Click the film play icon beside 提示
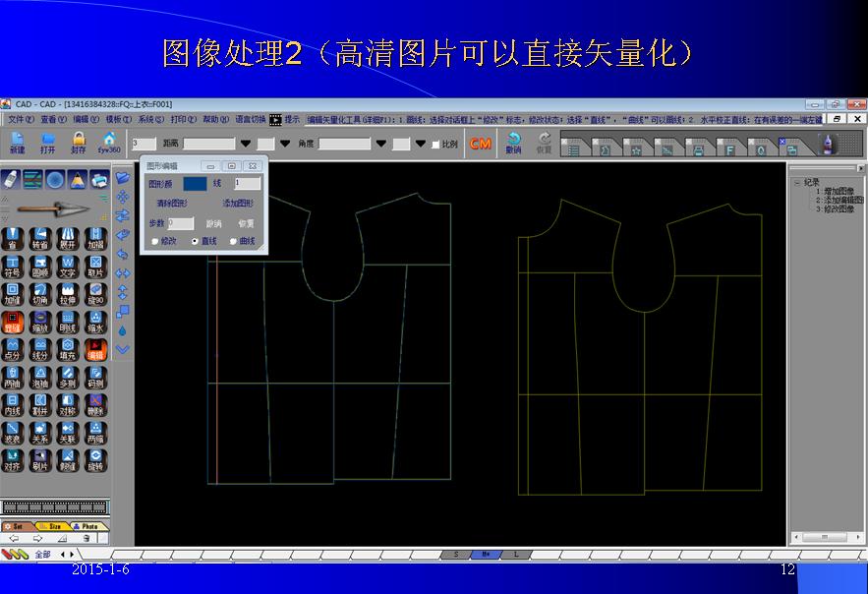The width and height of the screenshot is (868, 594). point(275,119)
